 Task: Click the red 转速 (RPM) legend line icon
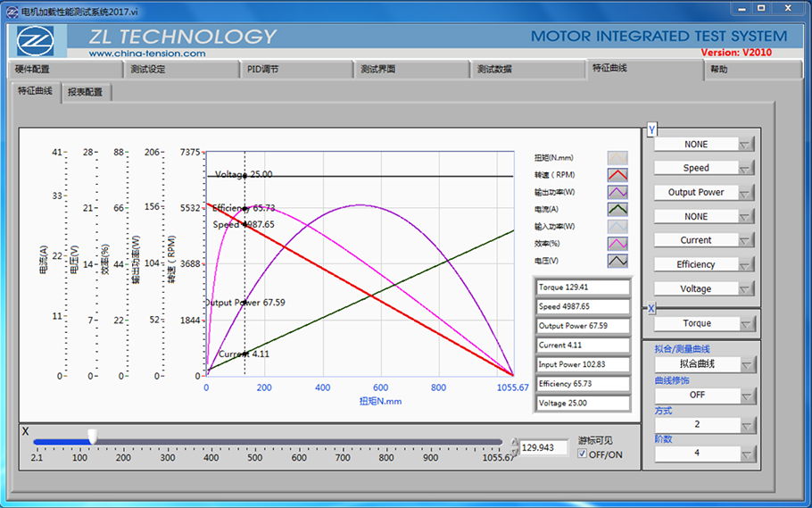(x=617, y=175)
